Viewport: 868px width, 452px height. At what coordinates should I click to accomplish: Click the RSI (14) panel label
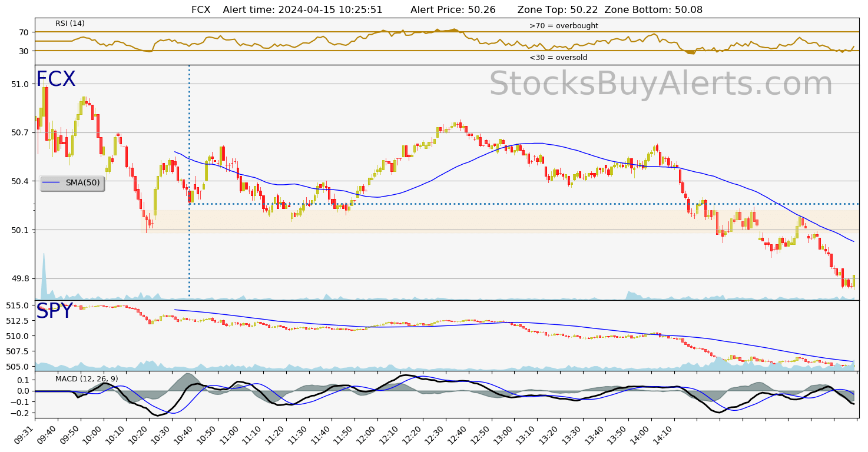click(x=70, y=24)
